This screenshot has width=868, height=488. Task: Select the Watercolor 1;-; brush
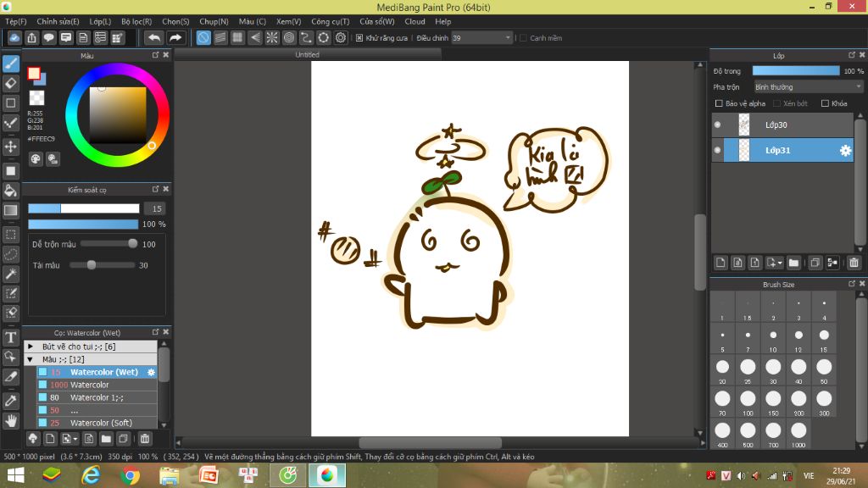[97, 397]
